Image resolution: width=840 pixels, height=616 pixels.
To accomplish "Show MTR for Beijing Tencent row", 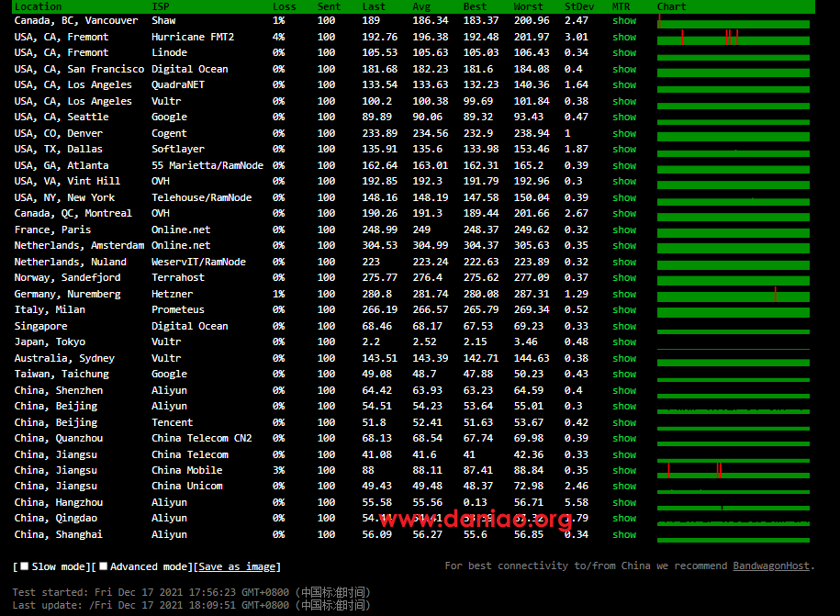I will 624,422.
